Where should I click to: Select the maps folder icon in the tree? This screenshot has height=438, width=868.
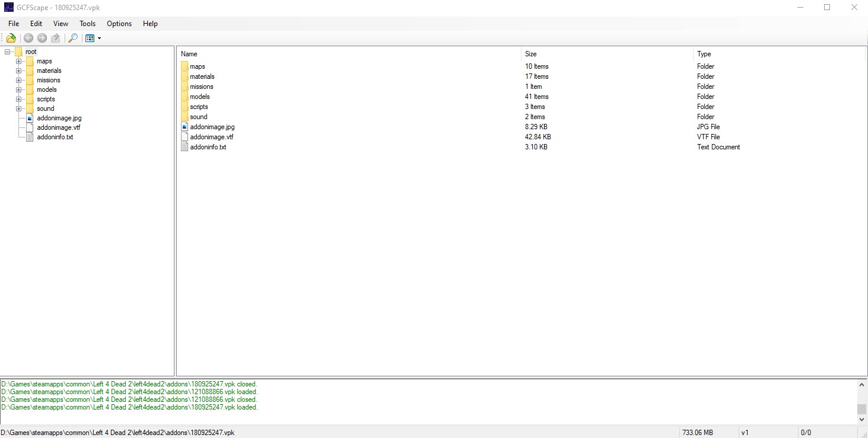point(30,61)
